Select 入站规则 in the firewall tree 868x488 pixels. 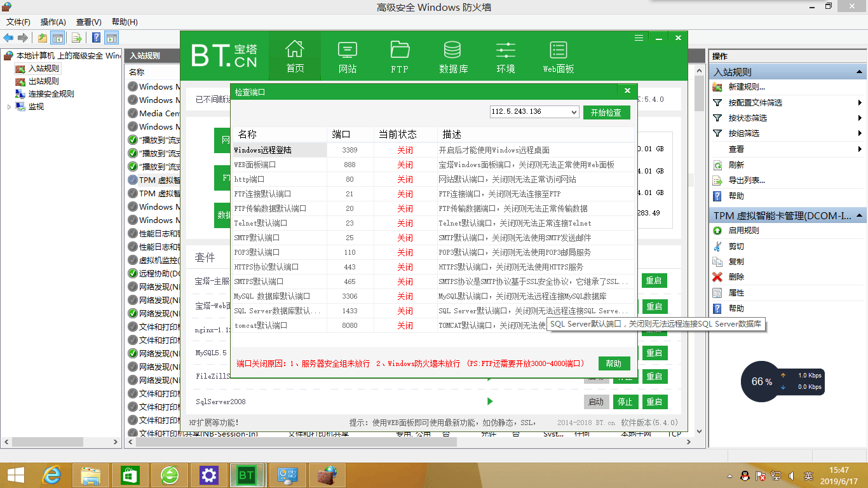43,68
